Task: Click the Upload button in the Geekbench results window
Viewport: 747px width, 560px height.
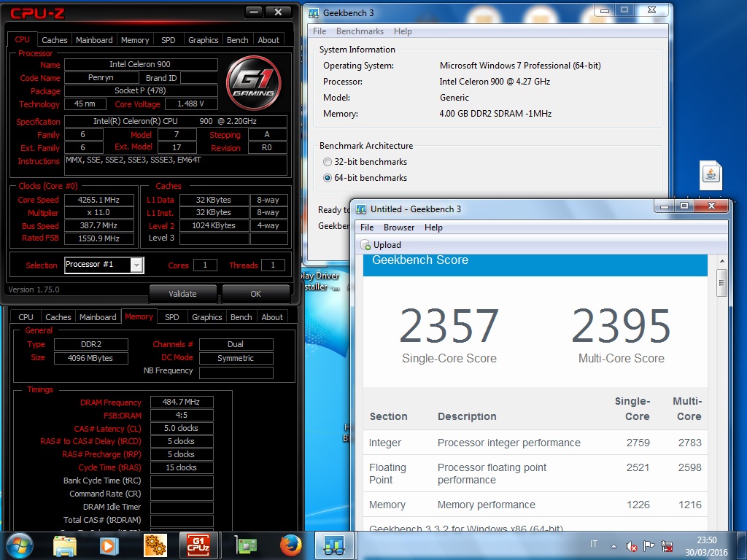Action: tap(381, 245)
